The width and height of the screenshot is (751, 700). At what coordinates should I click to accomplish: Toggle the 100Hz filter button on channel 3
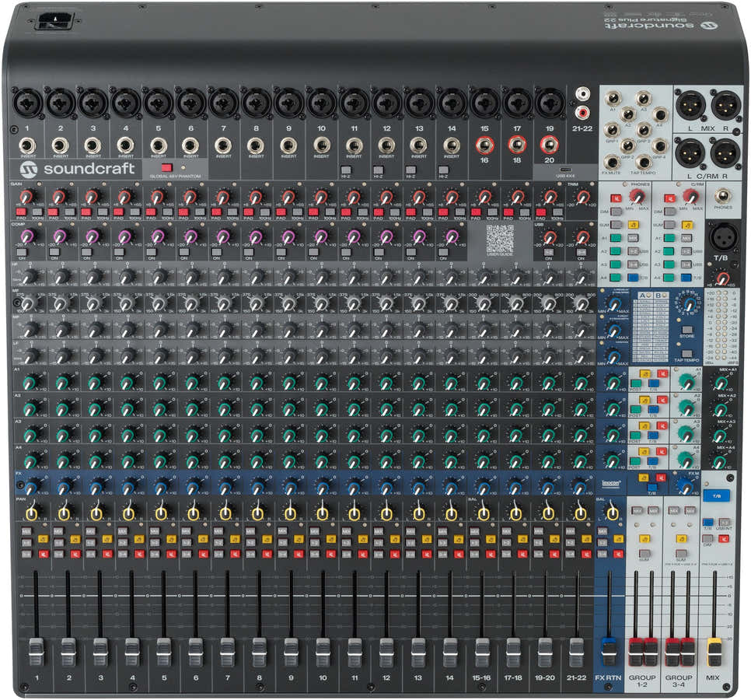(x=103, y=212)
